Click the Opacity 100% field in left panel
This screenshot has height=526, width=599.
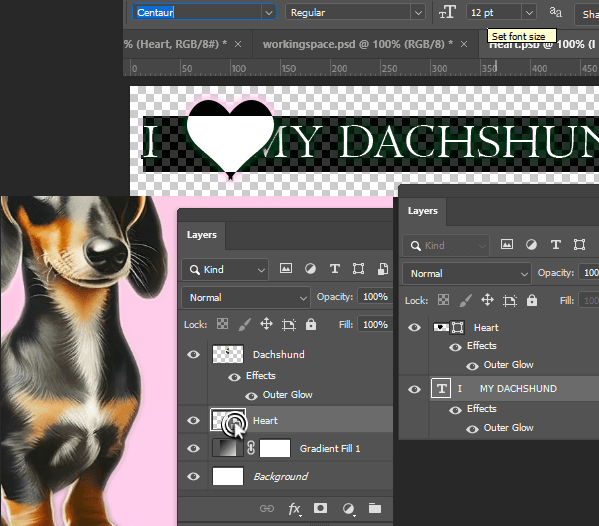coord(375,296)
